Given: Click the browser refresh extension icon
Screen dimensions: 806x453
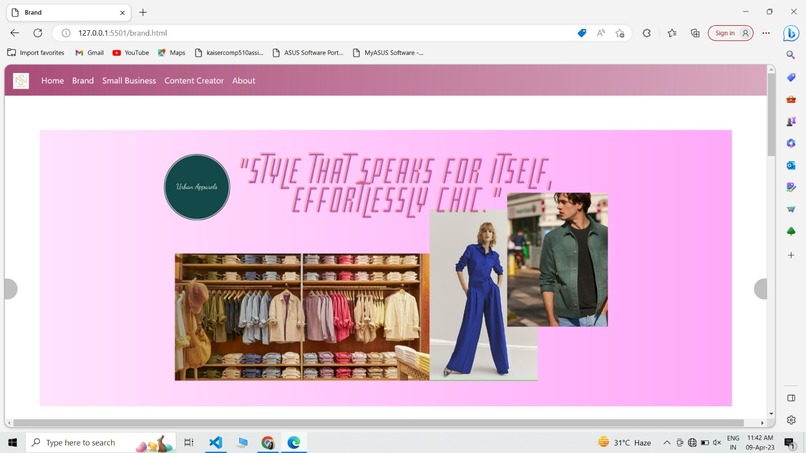Looking at the screenshot, I should click(647, 33).
